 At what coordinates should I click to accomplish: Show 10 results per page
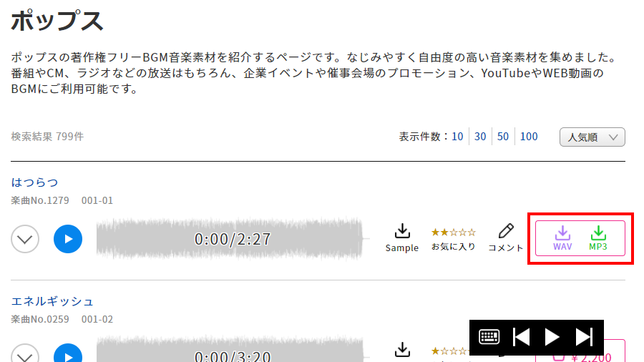coord(457,137)
